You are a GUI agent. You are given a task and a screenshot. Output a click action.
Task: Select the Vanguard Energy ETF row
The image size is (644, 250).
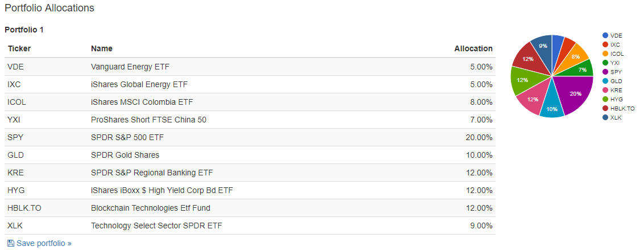point(250,67)
